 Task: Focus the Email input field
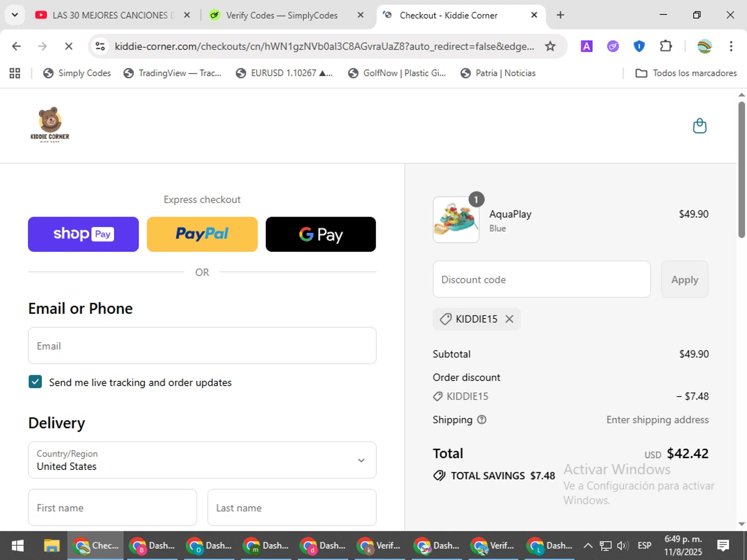click(x=202, y=345)
